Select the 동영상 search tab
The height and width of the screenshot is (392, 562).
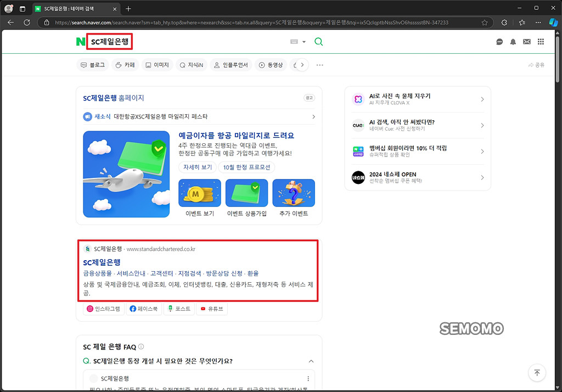click(x=271, y=65)
